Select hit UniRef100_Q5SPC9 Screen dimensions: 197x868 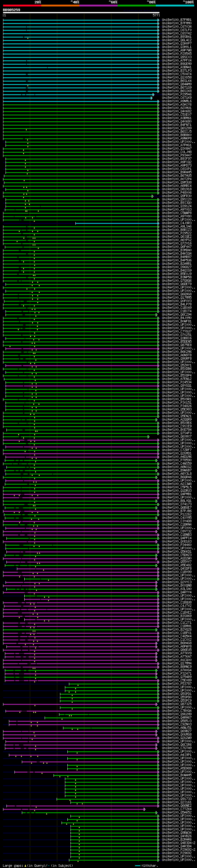[x=176, y=700]
